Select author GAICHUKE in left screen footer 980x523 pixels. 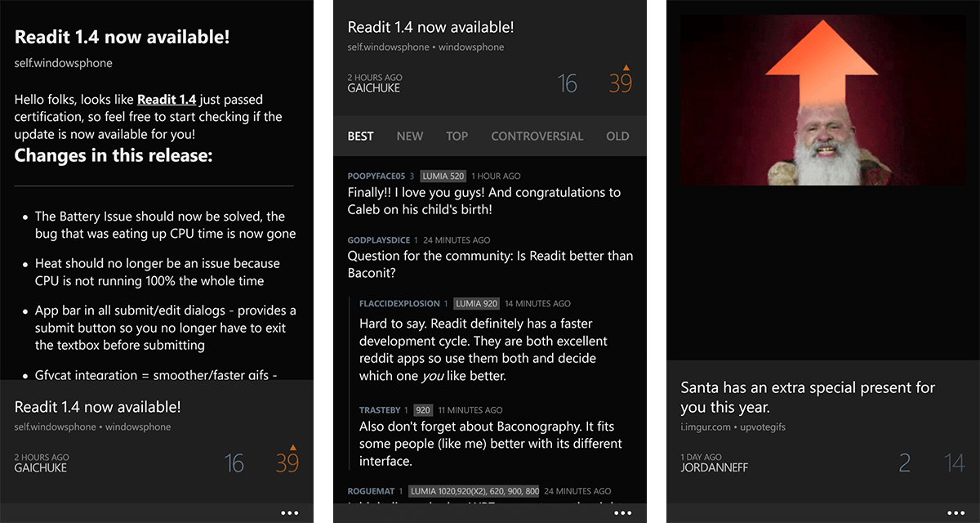click(41, 468)
